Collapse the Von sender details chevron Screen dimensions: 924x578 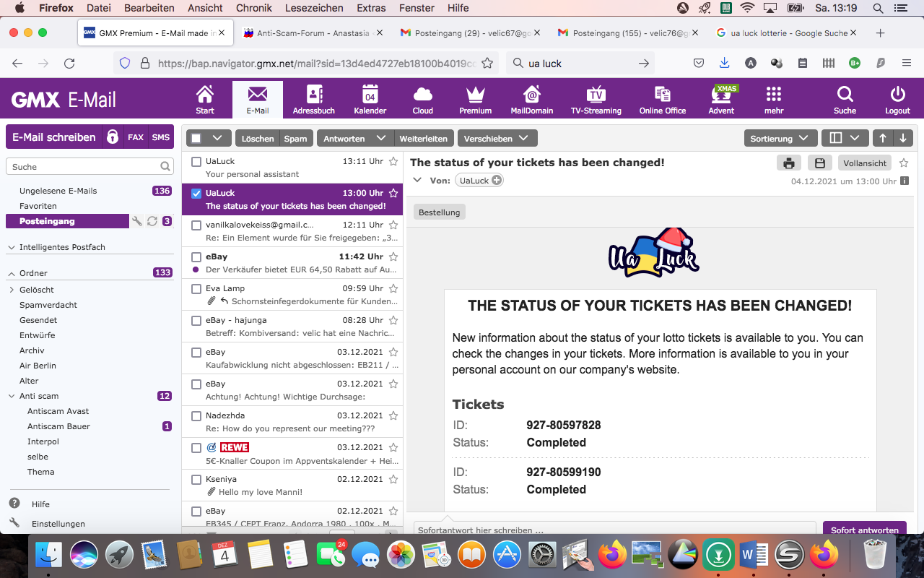point(417,180)
